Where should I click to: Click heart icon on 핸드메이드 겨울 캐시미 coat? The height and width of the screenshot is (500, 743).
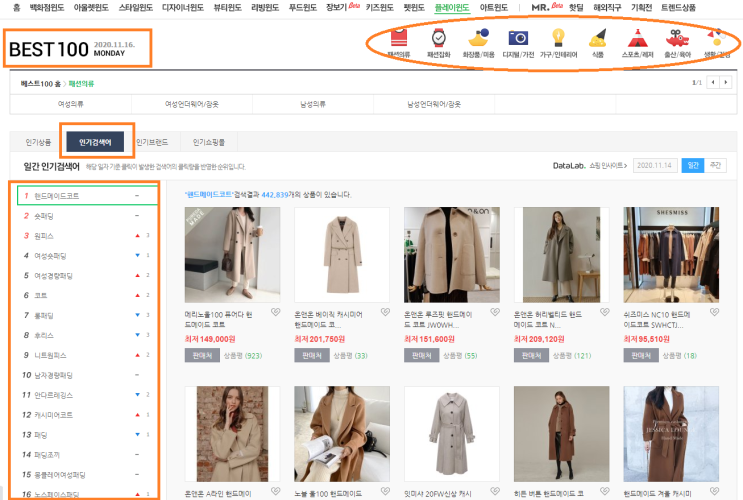click(x=715, y=491)
